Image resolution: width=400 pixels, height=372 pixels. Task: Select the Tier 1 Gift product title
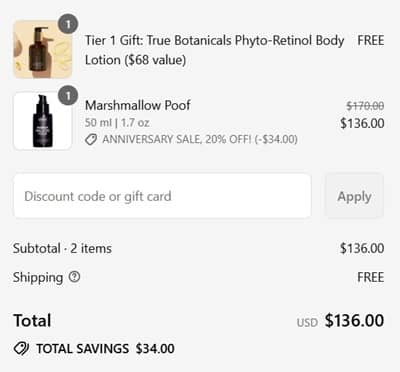[x=215, y=50]
